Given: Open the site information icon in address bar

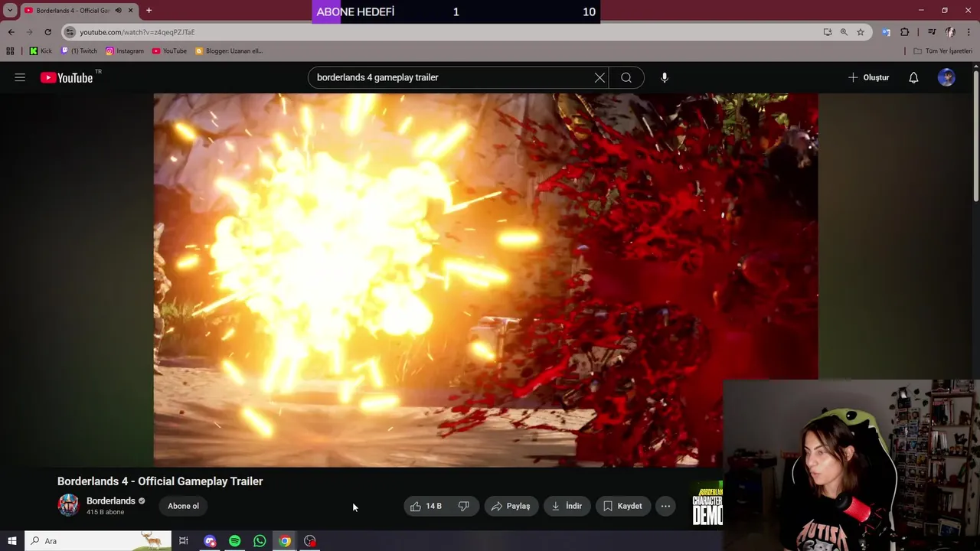Looking at the screenshot, I should [70, 32].
